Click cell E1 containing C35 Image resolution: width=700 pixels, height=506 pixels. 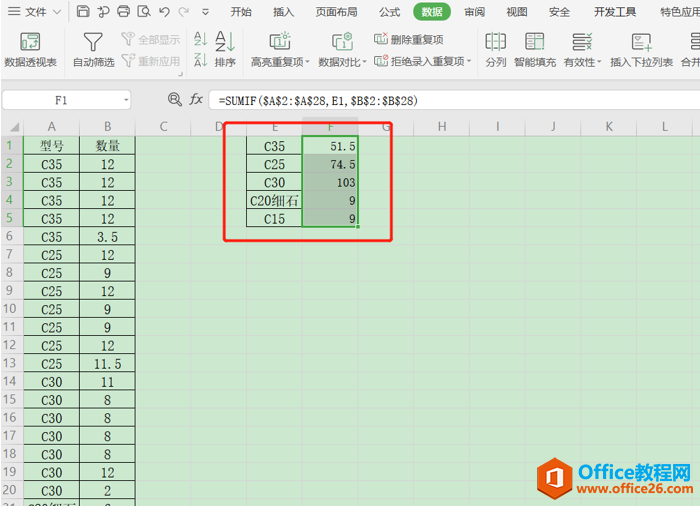[274, 146]
